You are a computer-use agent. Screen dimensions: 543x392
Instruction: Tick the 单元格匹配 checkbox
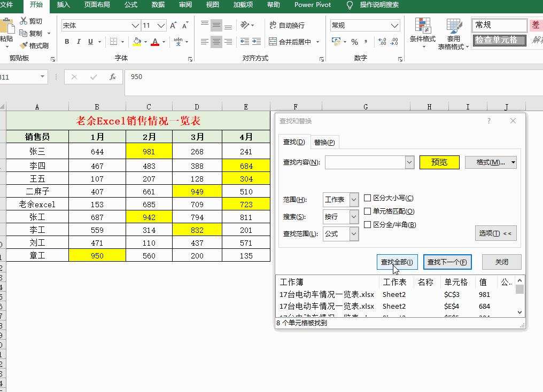[x=367, y=211]
